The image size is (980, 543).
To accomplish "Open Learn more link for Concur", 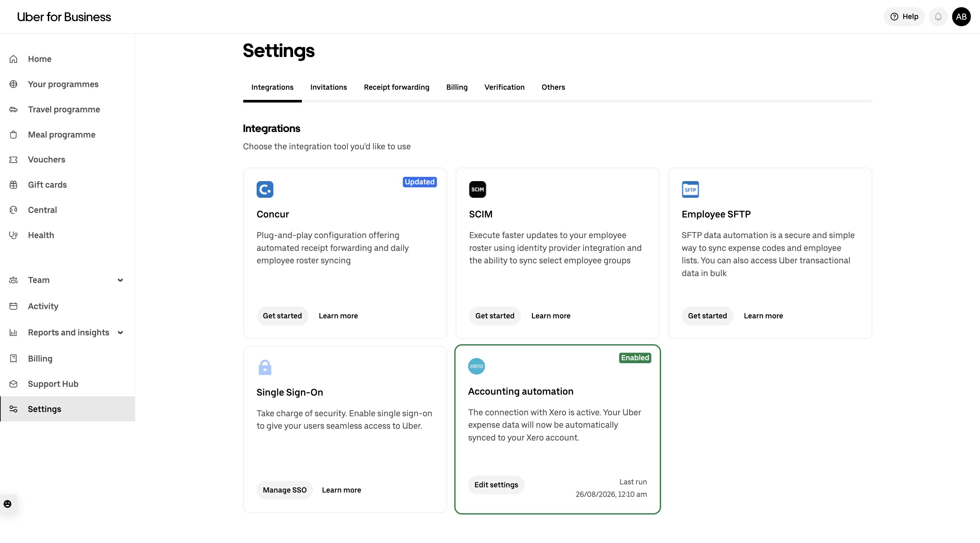I will coord(338,316).
